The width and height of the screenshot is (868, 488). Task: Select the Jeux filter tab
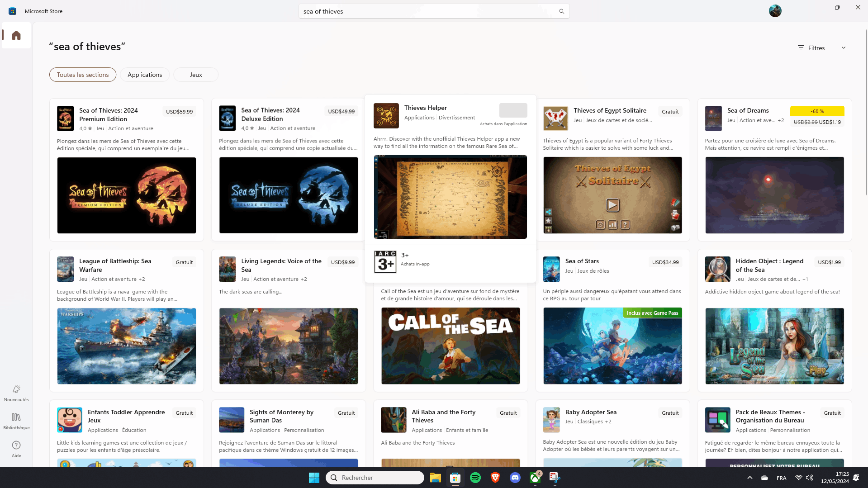click(x=196, y=75)
